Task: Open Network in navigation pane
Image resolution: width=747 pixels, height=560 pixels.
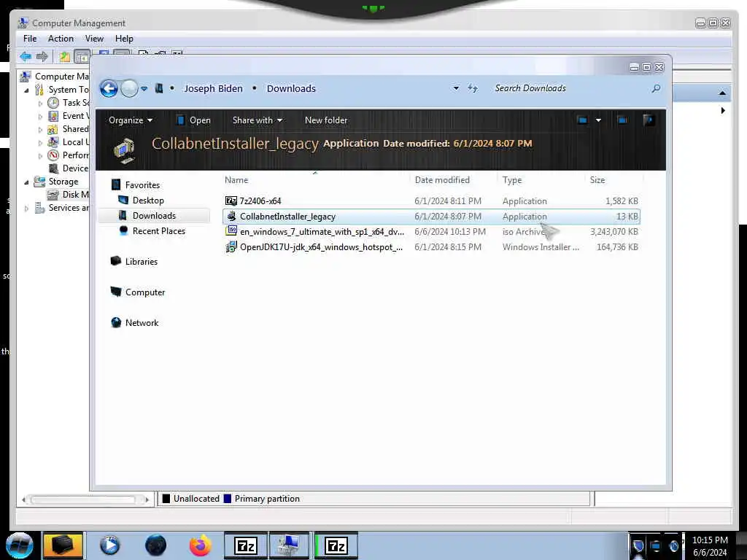Action: pyautogui.click(x=142, y=322)
